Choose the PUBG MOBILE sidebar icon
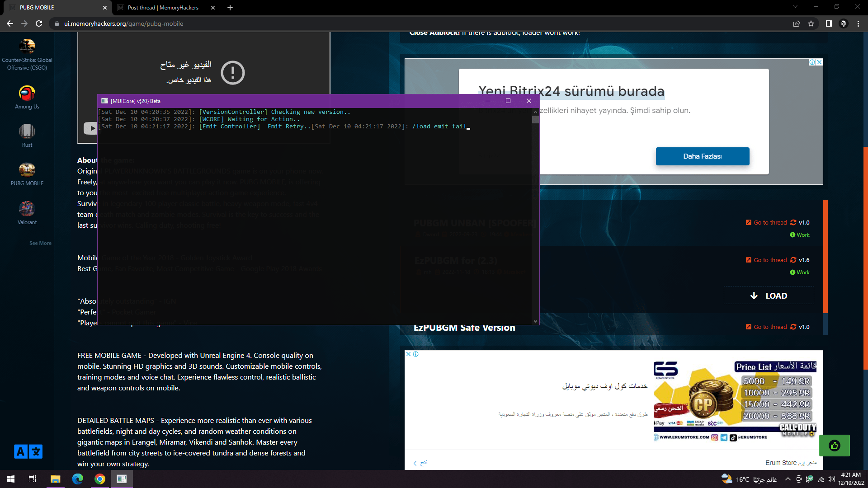 pyautogui.click(x=27, y=170)
